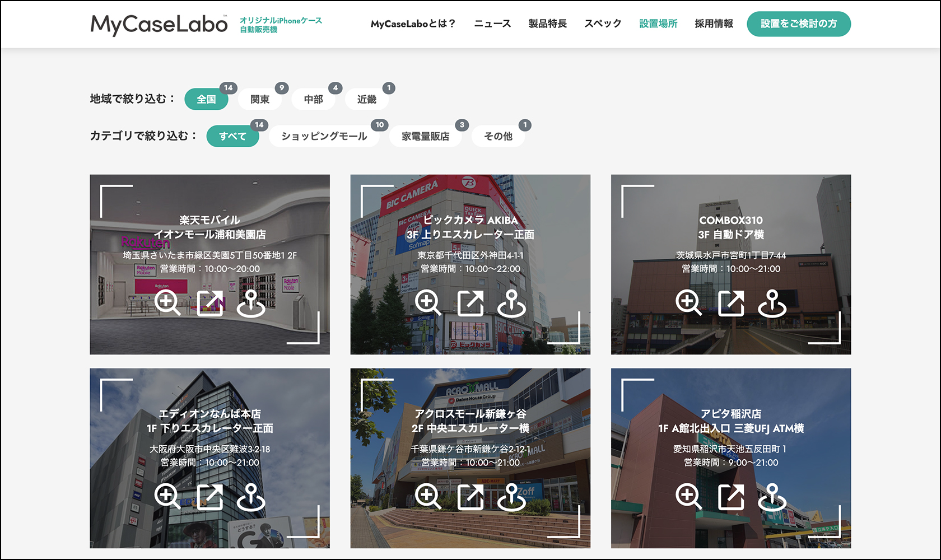Open external link icon on COMBOX310 card
Viewport: 941px width, 560px height.
pos(731,303)
